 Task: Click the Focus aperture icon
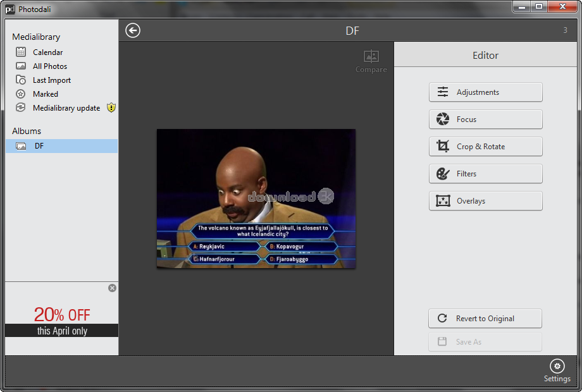coord(442,119)
